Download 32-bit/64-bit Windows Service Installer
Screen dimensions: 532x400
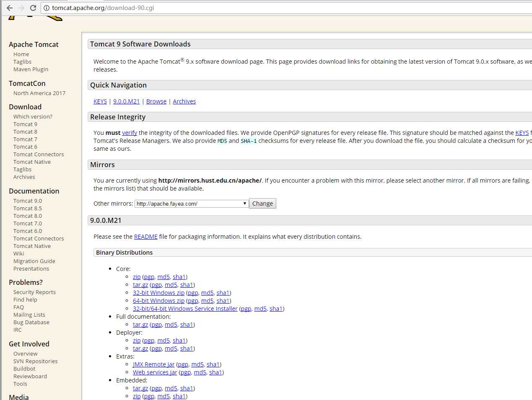coord(185,309)
